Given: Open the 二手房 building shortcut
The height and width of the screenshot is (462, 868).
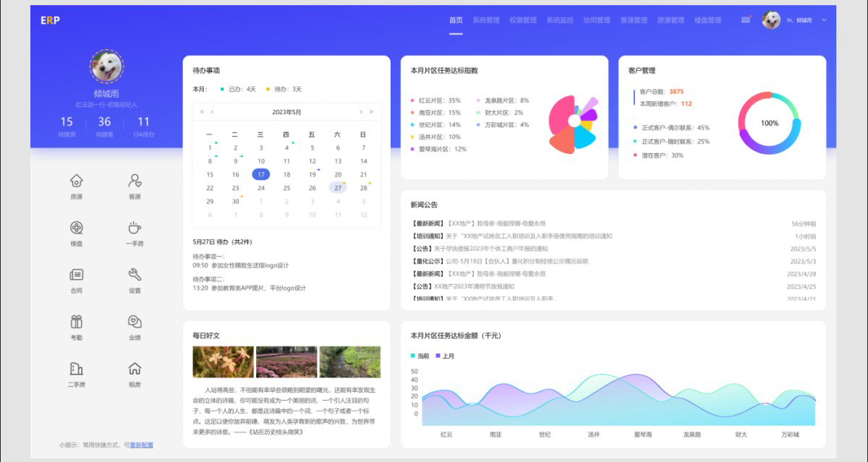Looking at the screenshot, I should pos(76,369).
